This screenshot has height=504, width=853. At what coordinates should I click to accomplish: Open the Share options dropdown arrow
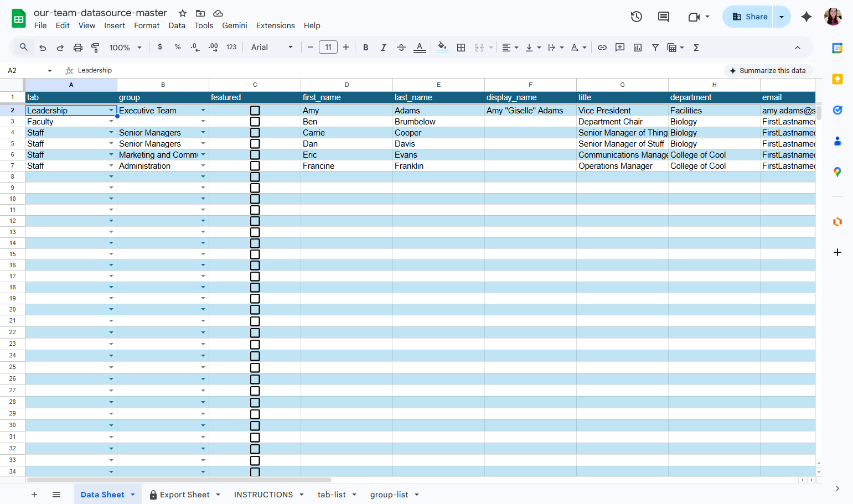(x=782, y=17)
